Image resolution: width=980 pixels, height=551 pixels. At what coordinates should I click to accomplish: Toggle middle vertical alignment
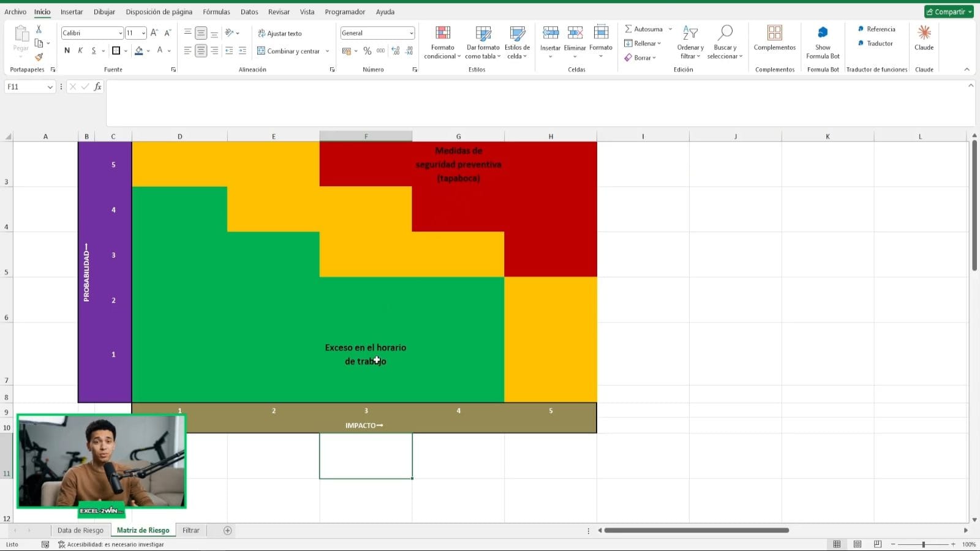point(201,33)
